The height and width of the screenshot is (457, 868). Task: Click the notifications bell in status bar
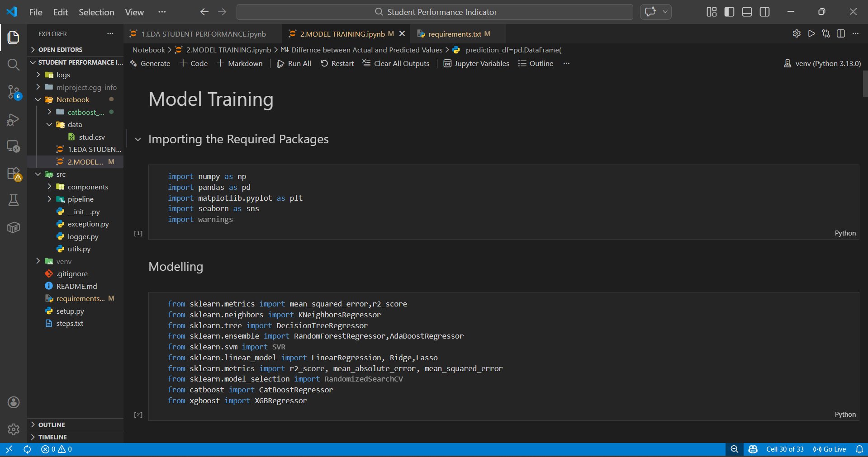point(859,449)
